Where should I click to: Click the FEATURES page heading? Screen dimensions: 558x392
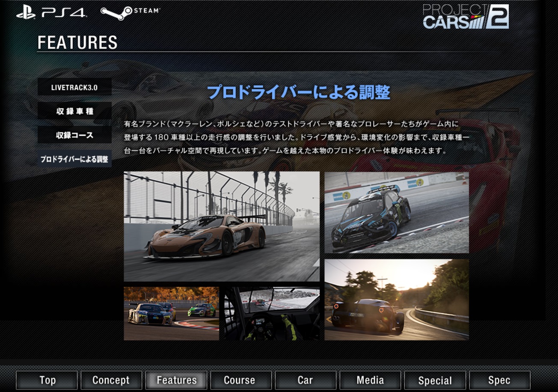tap(77, 43)
